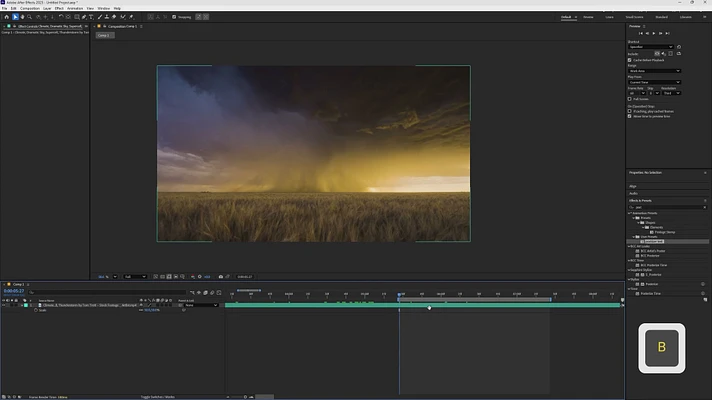
Task: Toggle Move time to preview time checkbox
Action: click(630, 116)
